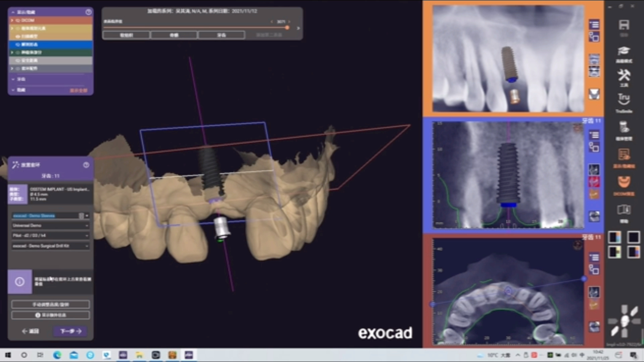Delete sleeve with trash can icon
The image size is (644, 362).
(81, 216)
